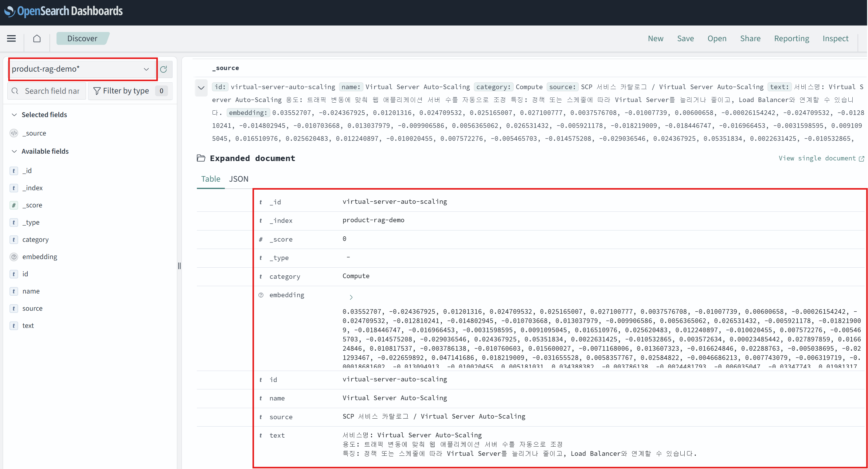Click the embedding unknown-type icon in sidebar
868x469 pixels.
click(x=14, y=257)
